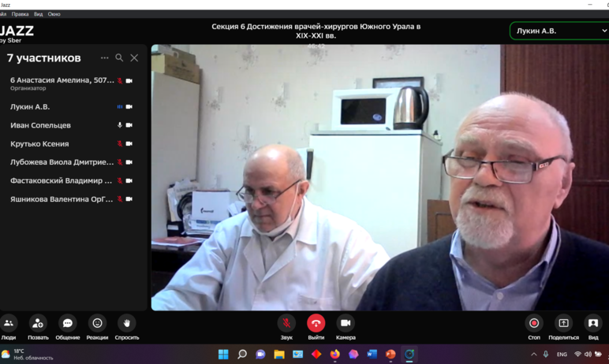
Task: Click camera icon for Фастаковский Владимир
Action: (x=129, y=180)
